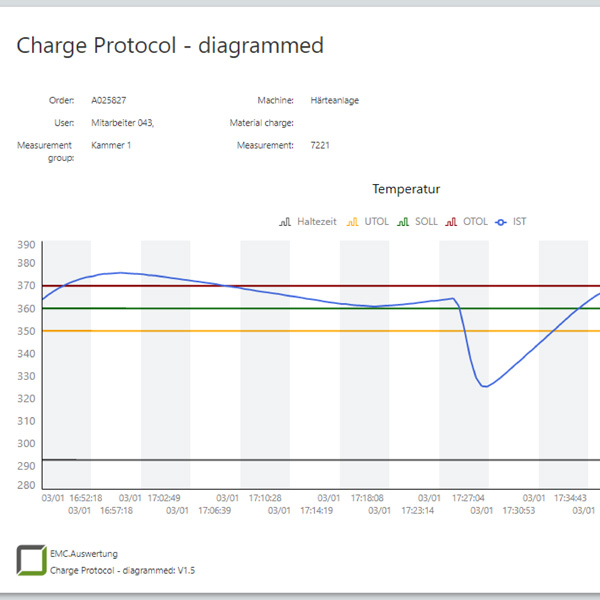Click the orange UTOL legend icon
This screenshot has height=600, width=600.
tap(351, 221)
